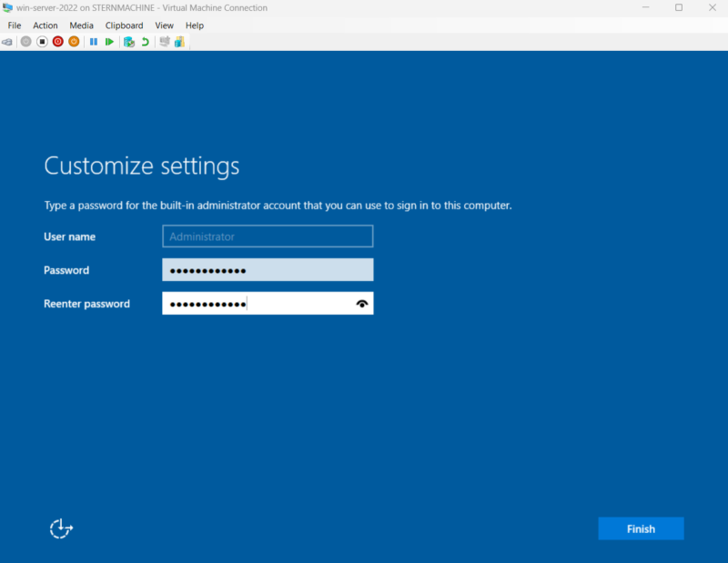Open the Clipboard menu
The width and height of the screenshot is (728, 563).
pyautogui.click(x=125, y=25)
